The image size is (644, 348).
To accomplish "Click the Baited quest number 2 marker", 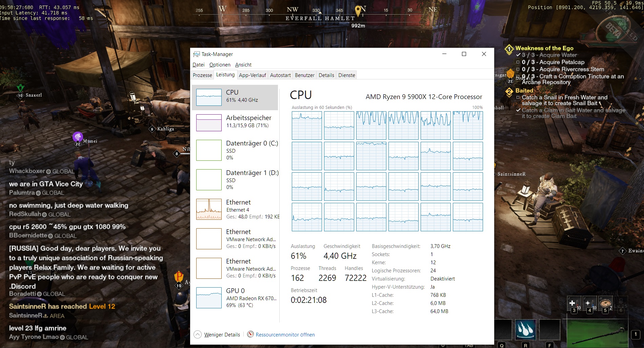I will (x=509, y=92).
